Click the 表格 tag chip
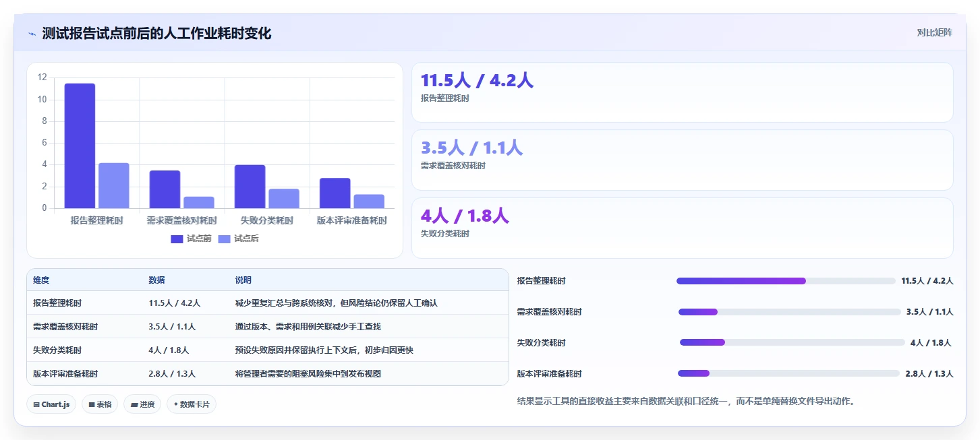The height and width of the screenshot is (440, 980). (100, 404)
